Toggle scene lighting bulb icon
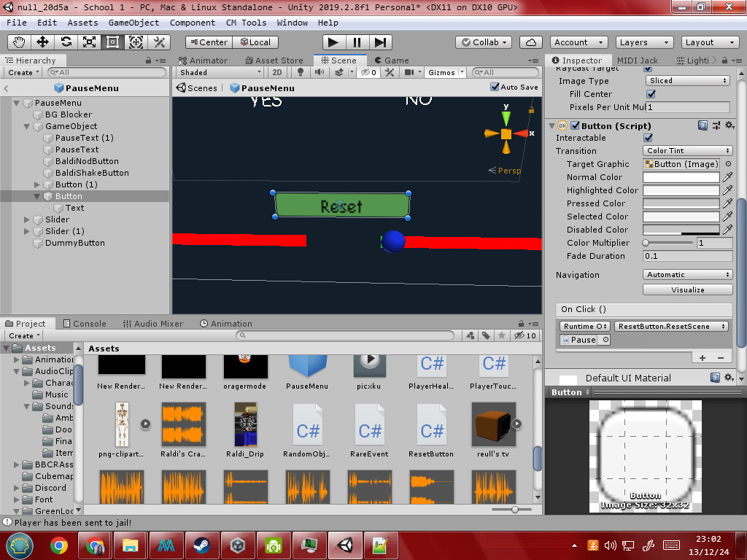Image resolution: width=747 pixels, height=560 pixels. pyautogui.click(x=300, y=72)
